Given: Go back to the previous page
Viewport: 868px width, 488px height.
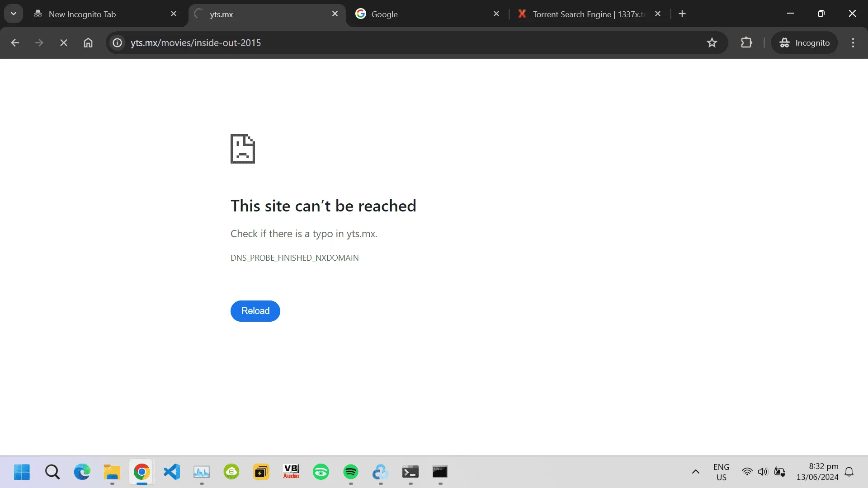Looking at the screenshot, I should tap(15, 43).
